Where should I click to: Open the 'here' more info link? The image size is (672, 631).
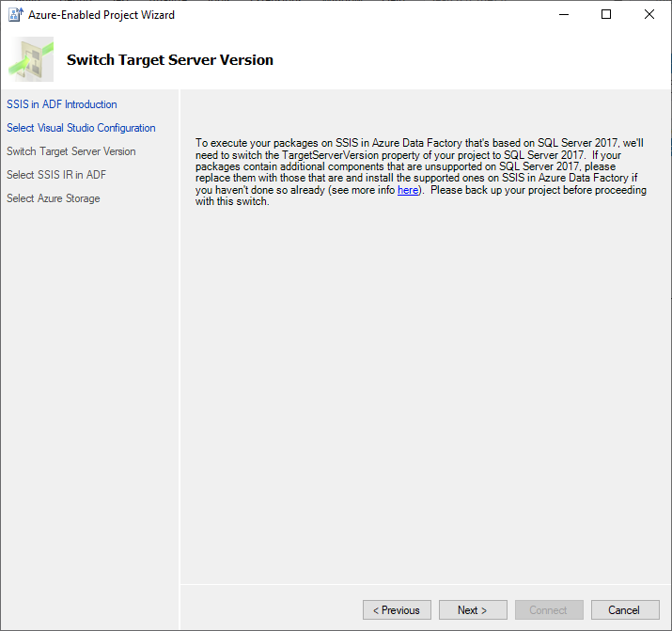(x=408, y=190)
